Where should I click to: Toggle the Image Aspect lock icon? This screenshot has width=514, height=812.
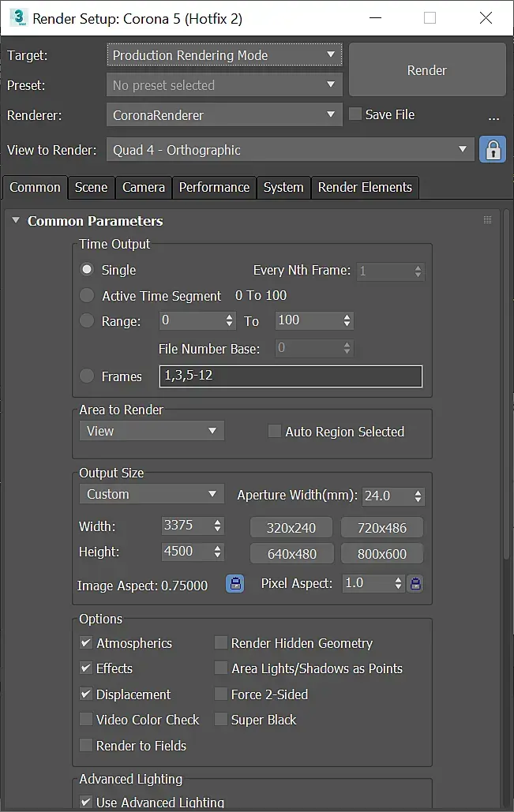pos(234,584)
